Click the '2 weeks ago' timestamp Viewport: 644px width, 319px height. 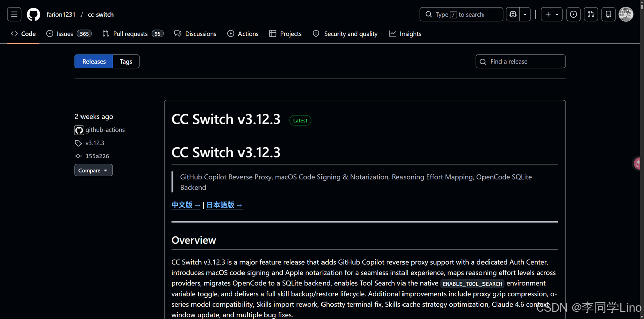click(x=94, y=116)
